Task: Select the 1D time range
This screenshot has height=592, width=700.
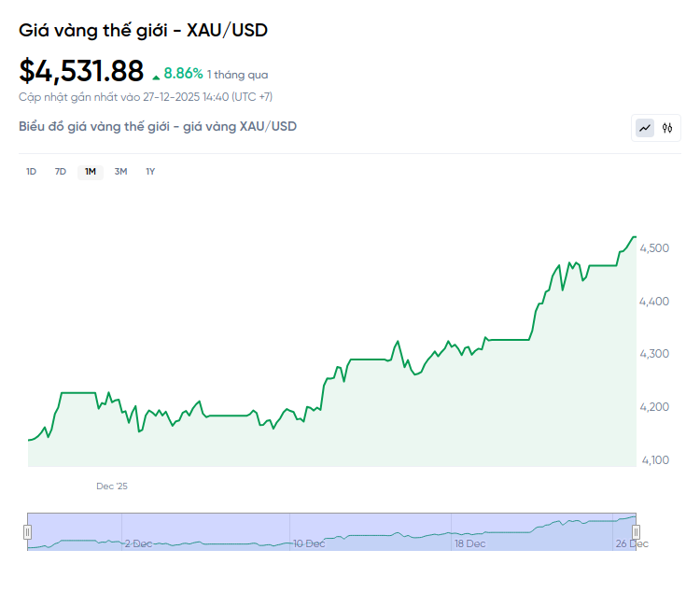Action: click(31, 171)
